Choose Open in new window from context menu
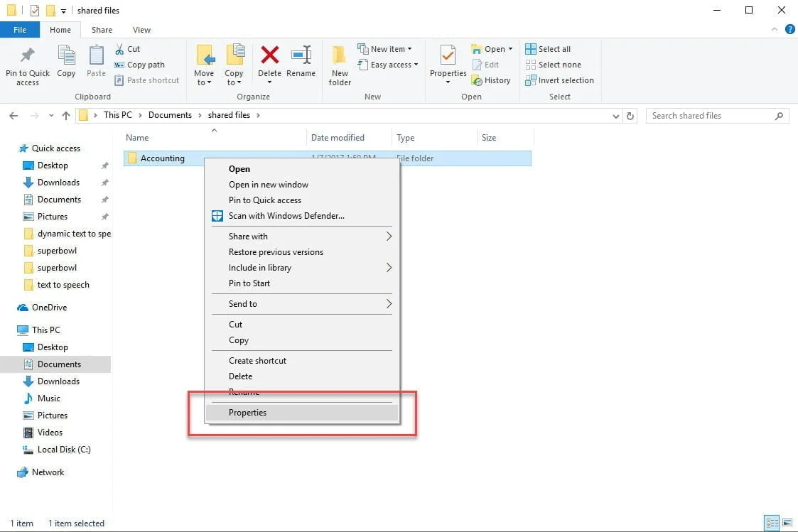 pyautogui.click(x=269, y=184)
